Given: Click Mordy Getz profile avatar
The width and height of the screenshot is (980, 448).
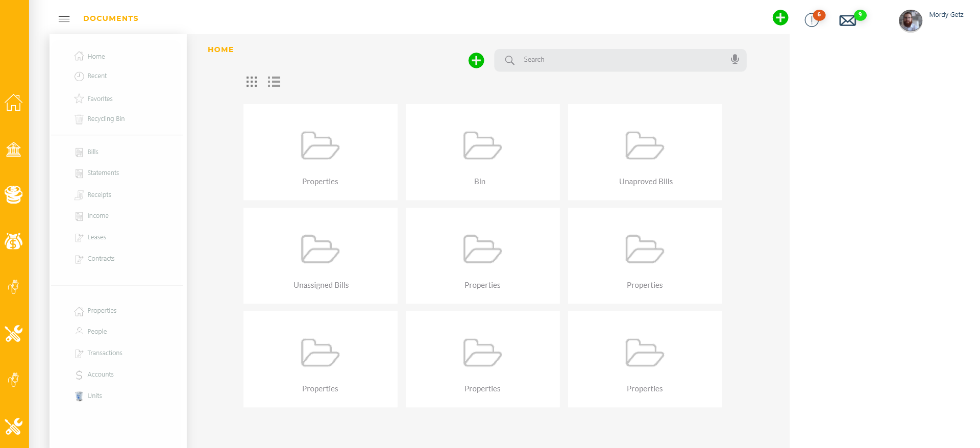Looking at the screenshot, I should coord(911,21).
